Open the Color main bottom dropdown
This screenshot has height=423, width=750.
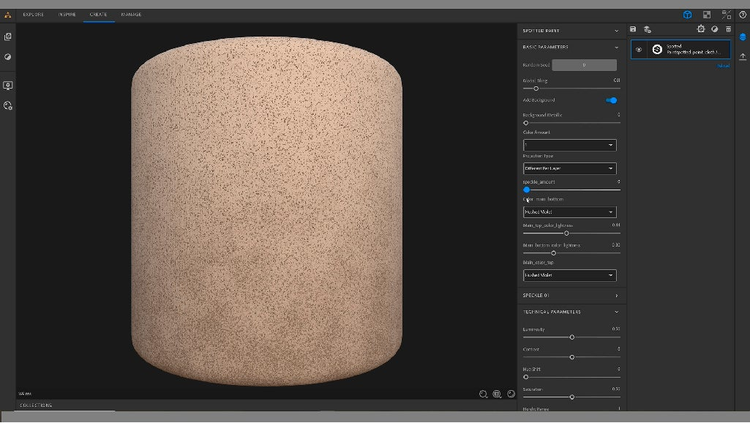(570, 212)
